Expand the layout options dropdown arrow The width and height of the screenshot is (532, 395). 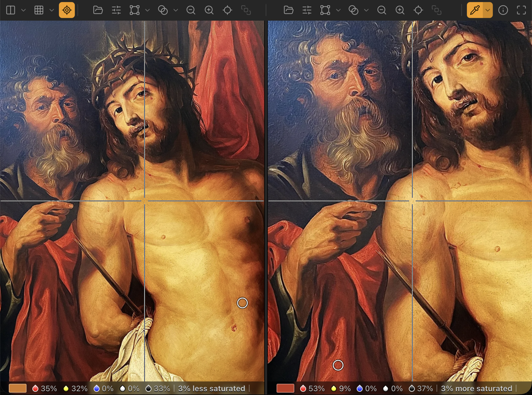point(23,10)
